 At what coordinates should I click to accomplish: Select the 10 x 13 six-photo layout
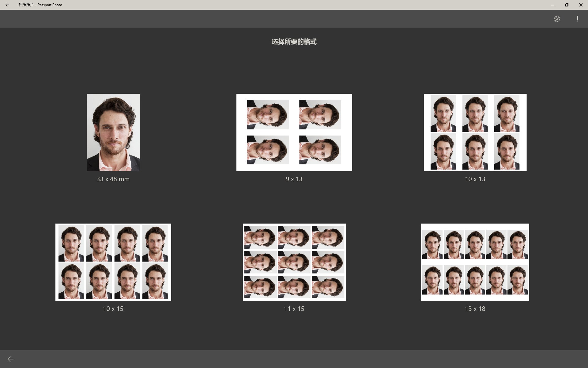point(475,132)
